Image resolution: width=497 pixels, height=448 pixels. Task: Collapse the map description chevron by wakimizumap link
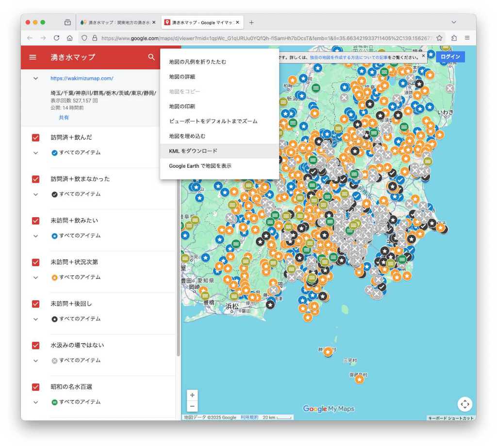36,78
